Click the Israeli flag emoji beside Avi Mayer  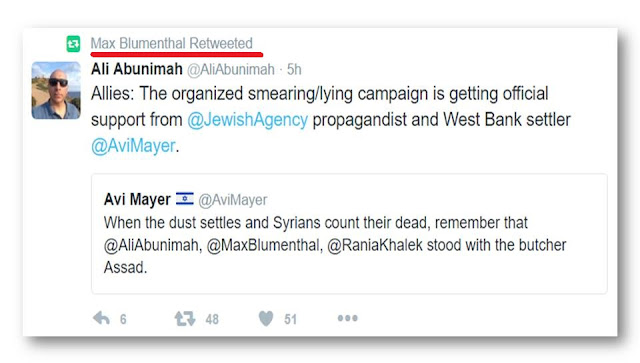click(x=184, y=199)
